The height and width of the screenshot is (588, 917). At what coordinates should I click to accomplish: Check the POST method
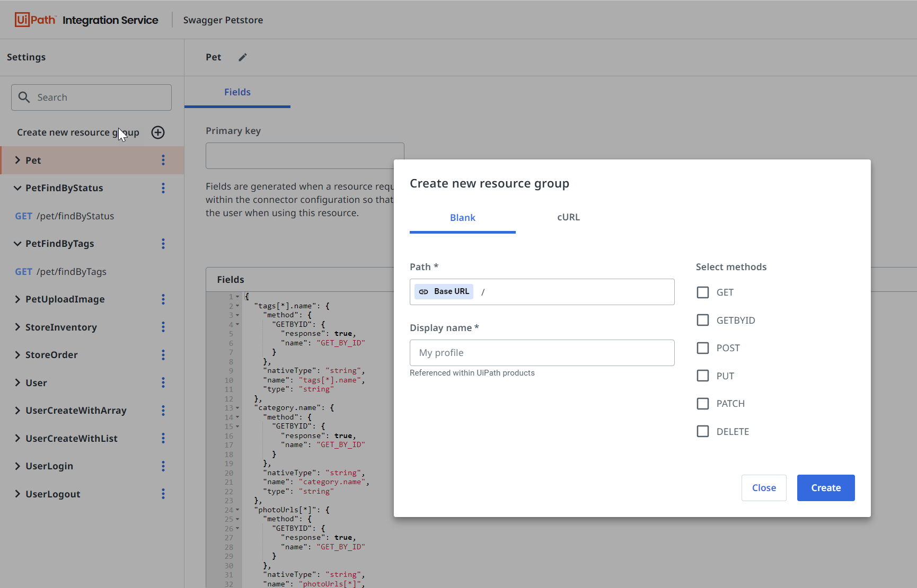pyautogui.click(x=703, y=348)
